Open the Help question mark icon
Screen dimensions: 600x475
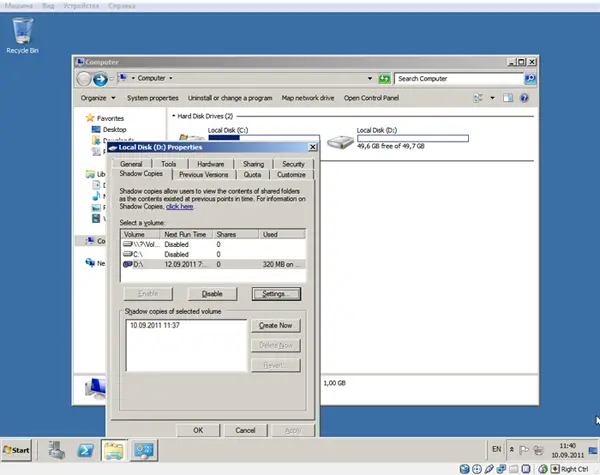[x=524, y=98]
